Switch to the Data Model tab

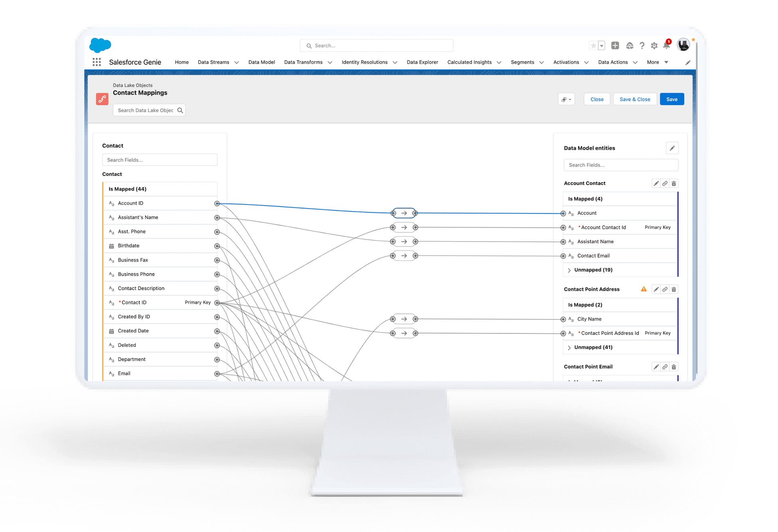point(261,62)
